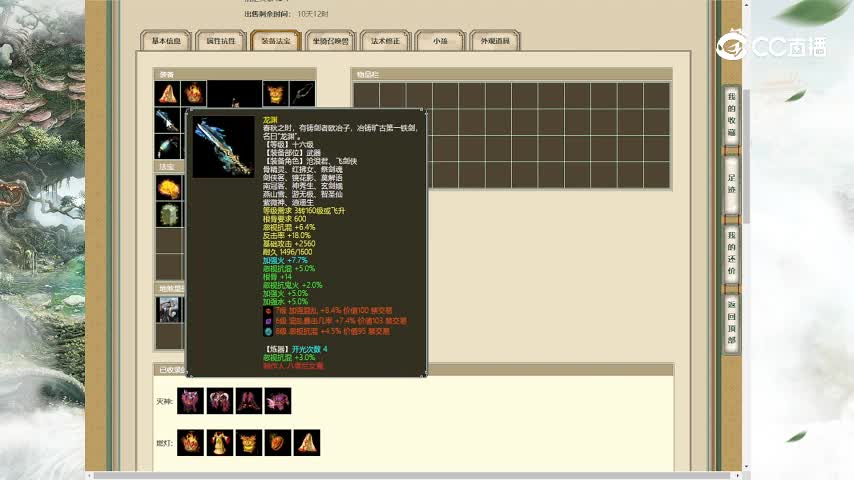
Task: Click the winged purple item in 灭神 row
Action: tap(278, 401)
